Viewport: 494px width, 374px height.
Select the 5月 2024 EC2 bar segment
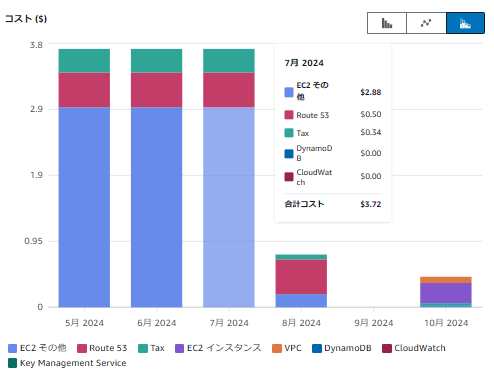click(84, 207)
